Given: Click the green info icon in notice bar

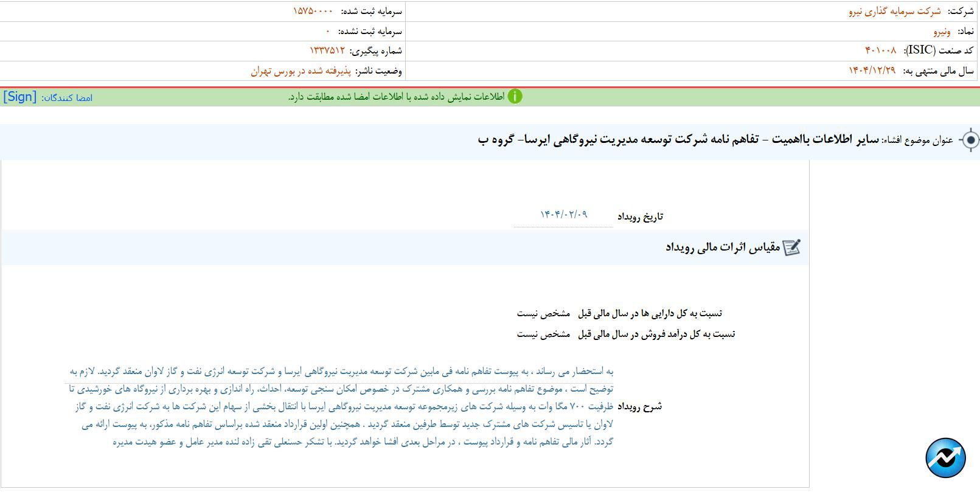Looking at the screenshot, I should click(x=515, y=97).
